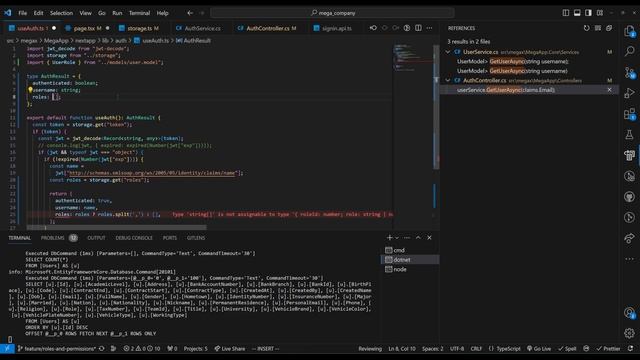This screenshot has height=360, width=640.
Task: Switch to the Output panel tab
Action: point(96,238)
